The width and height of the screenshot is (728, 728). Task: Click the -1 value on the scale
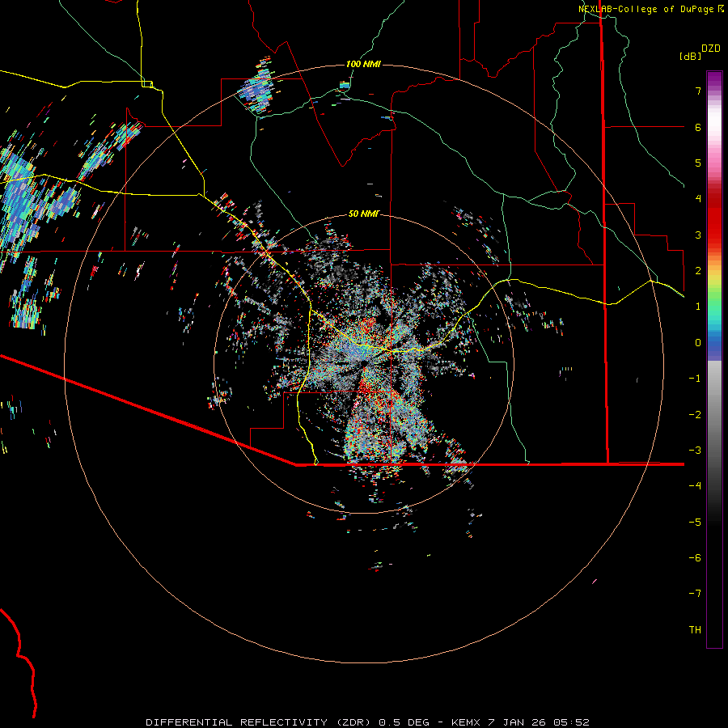pos(695,379)
